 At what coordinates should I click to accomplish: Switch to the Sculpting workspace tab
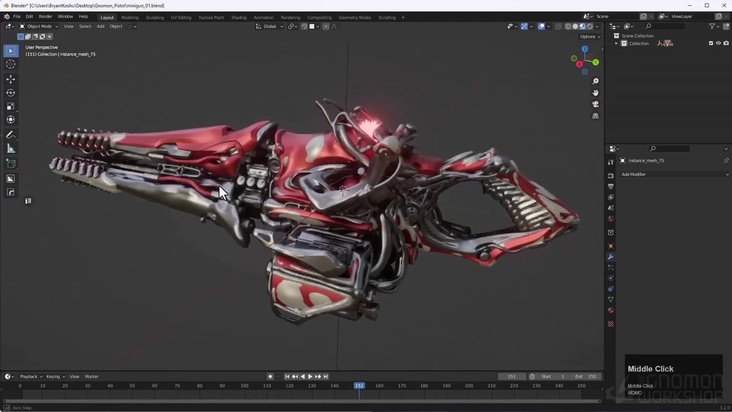[x=155, y=17]
